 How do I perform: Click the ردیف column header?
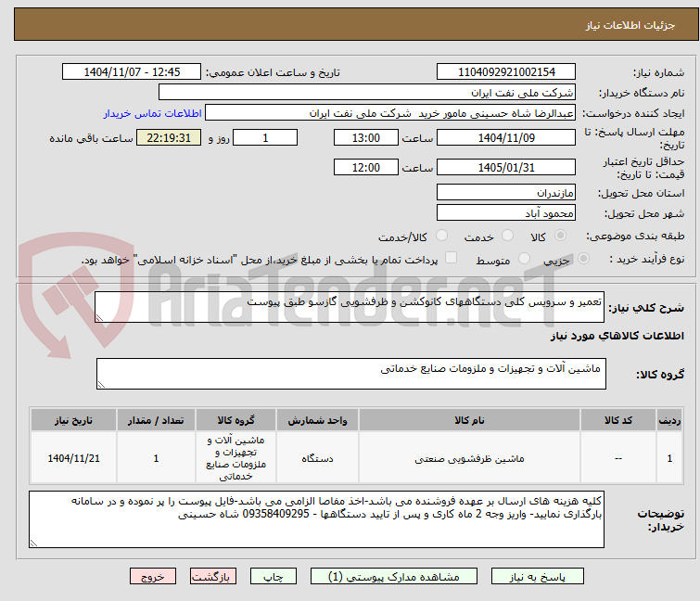669,420
